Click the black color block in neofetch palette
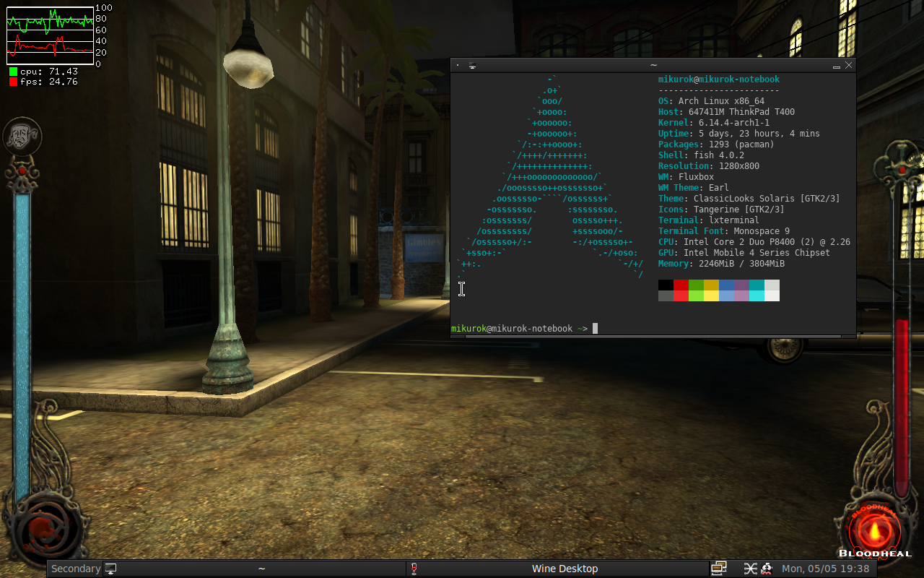 [x=666, y=285]
